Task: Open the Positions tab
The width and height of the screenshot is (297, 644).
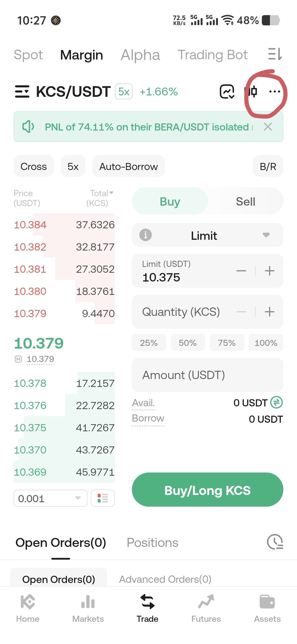Action: point(152,543)
